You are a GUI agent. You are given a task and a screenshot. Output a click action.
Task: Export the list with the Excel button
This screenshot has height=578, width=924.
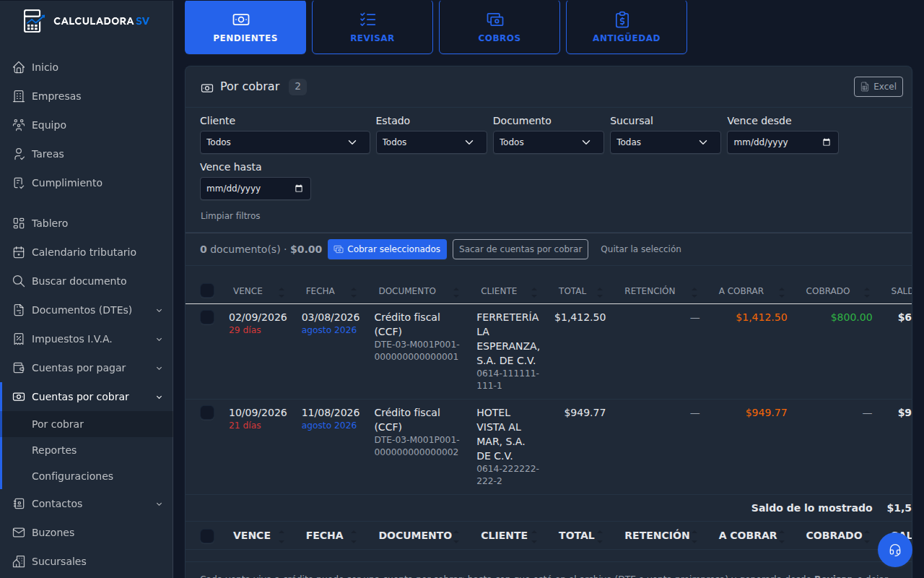[879, 87]
